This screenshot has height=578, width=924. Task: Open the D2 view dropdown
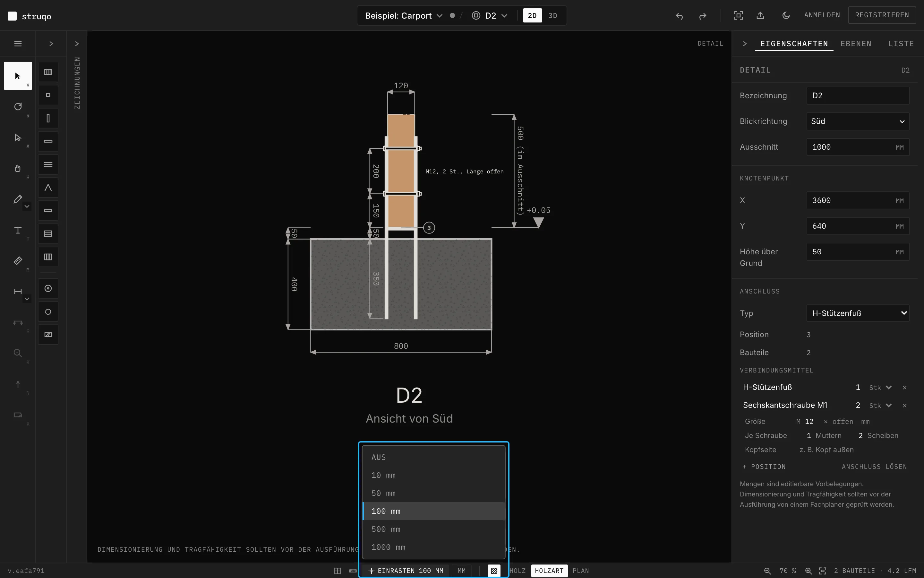coord(490,16)
